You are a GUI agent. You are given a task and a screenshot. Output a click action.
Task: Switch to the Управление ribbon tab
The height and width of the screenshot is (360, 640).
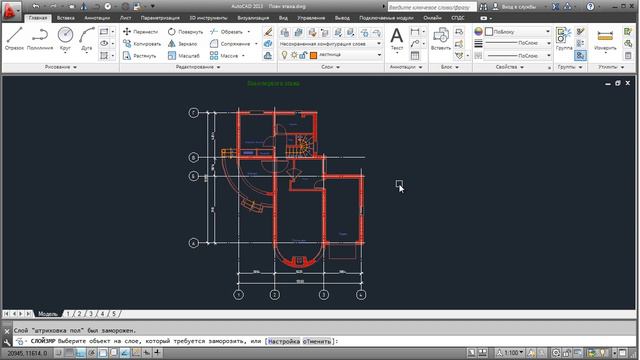[x=311, y=18]
